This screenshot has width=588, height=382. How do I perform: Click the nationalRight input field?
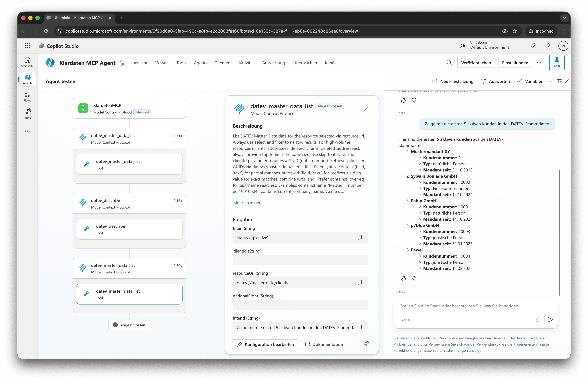tap(300, 305)
